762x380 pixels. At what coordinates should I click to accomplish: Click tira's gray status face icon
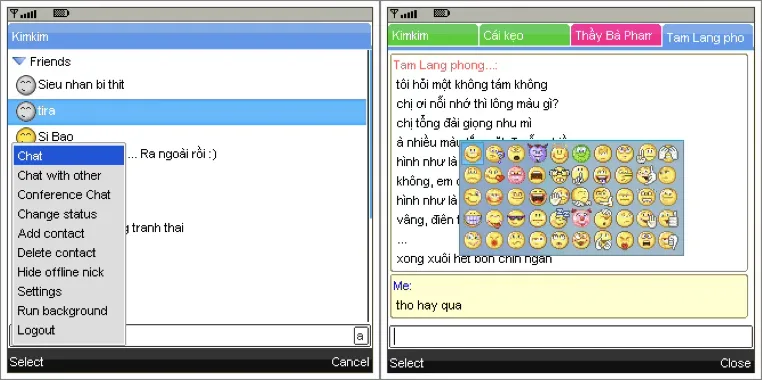pos(26,111)
